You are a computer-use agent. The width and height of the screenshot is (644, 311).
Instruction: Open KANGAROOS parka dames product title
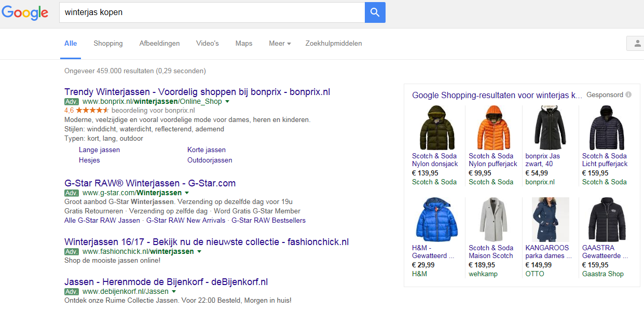(x=549, y=252)
